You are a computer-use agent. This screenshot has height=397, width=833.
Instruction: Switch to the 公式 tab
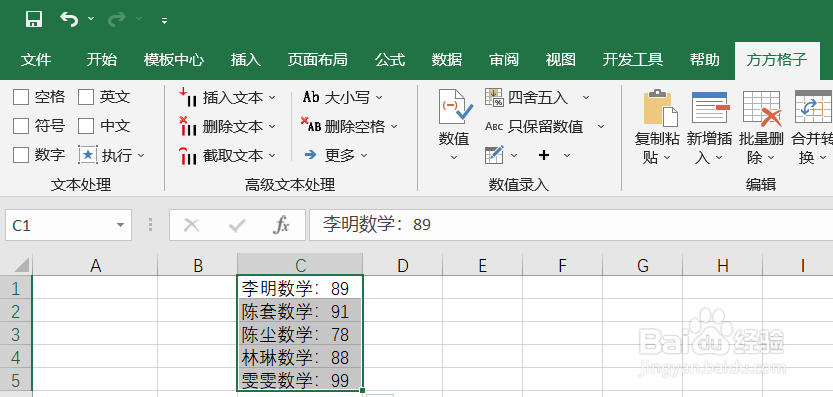[x=390, y=60]
